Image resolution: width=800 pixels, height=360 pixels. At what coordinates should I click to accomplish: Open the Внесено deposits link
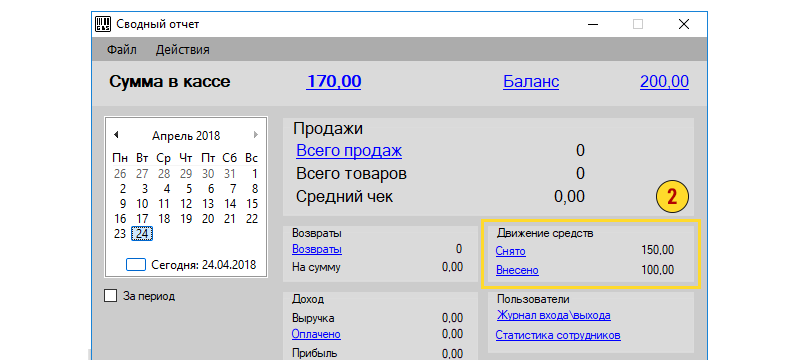coord(517,270)
